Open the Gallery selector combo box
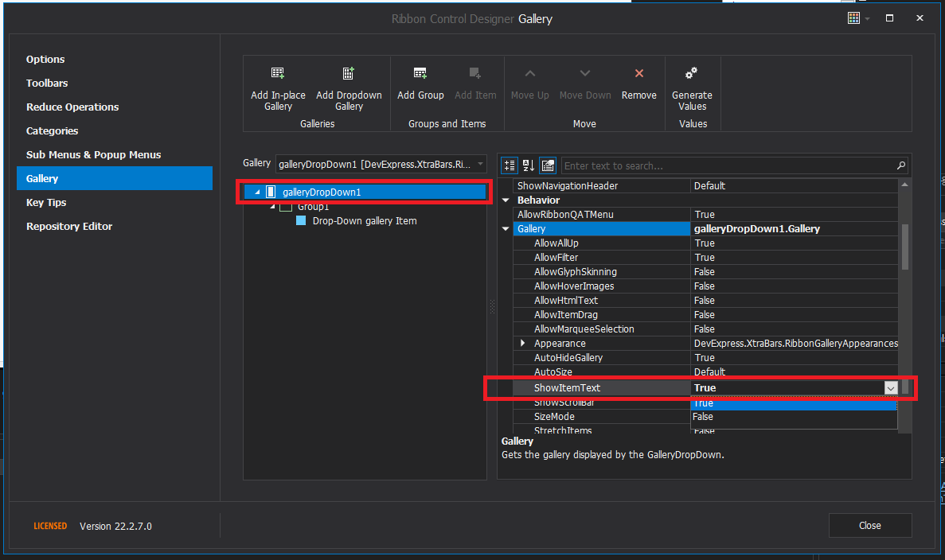945x560 pixels. click(381, 164)
